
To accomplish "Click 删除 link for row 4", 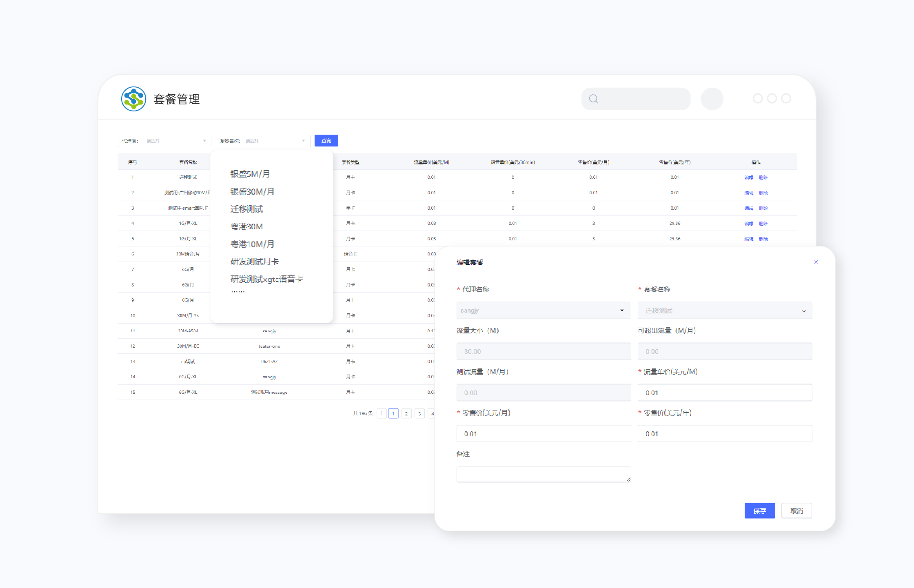I will (763, 224).
